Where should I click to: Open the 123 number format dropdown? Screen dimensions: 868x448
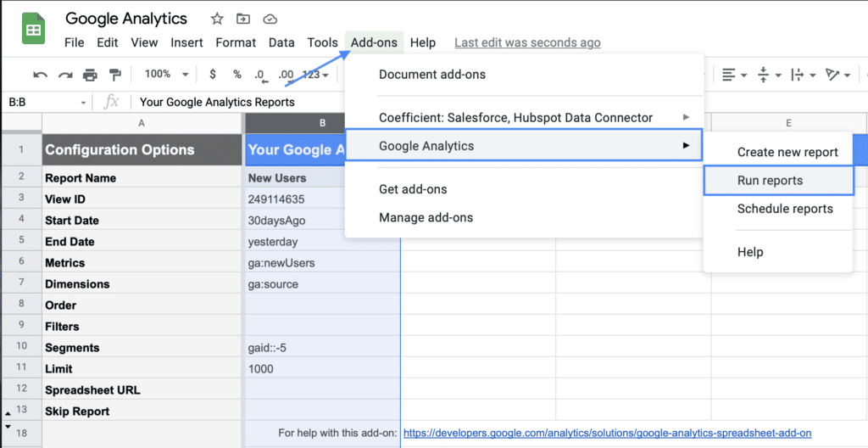pos(316,75)
